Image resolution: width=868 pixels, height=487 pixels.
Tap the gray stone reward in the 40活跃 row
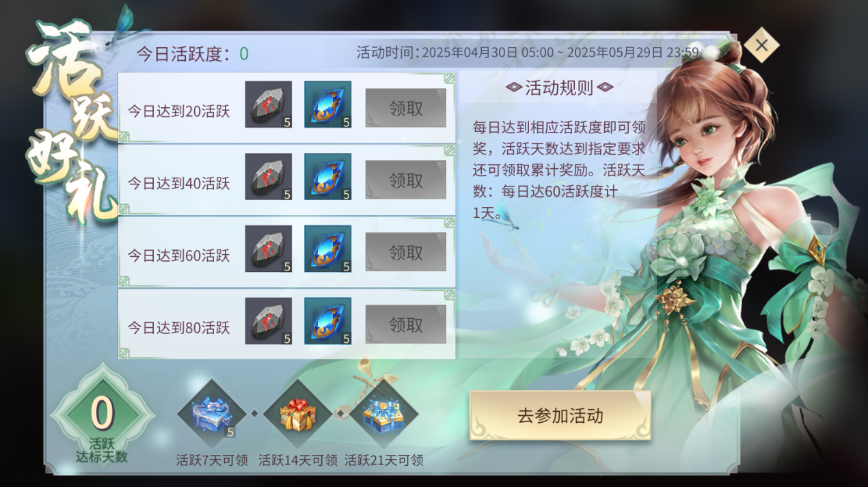click(x=269, y=176)
